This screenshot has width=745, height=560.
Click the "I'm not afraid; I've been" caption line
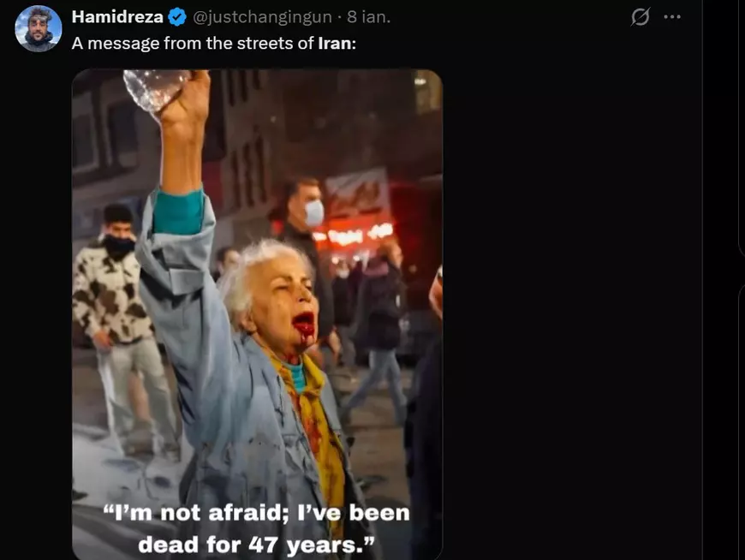point(257,513)
